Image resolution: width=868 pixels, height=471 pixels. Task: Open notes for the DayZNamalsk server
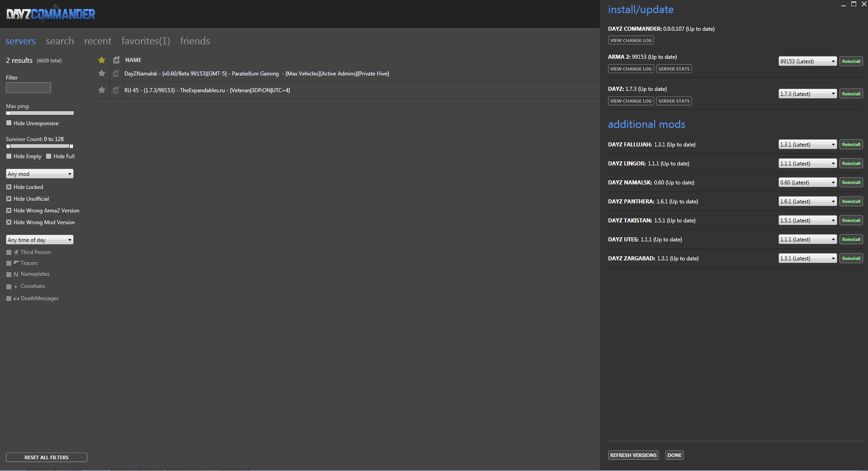tap(116, 73)
